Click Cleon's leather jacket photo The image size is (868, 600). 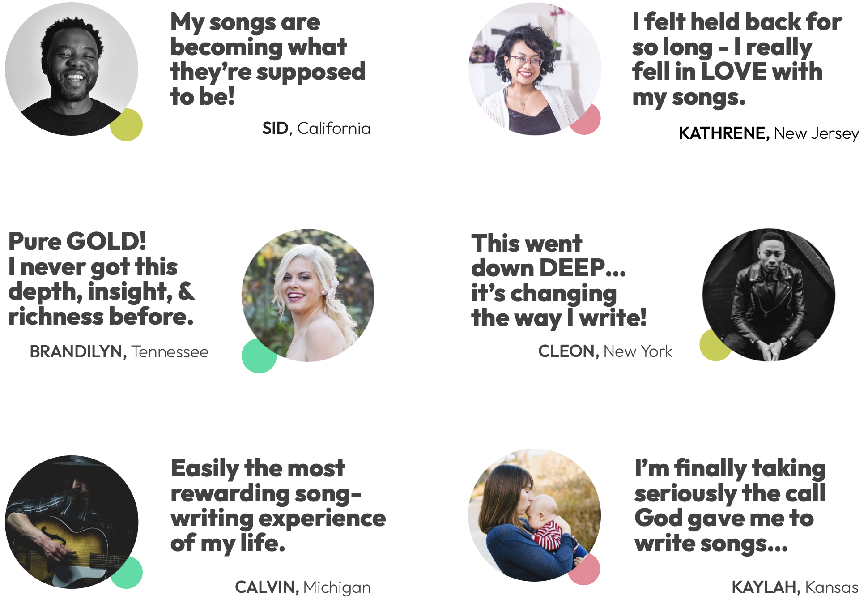769,295
